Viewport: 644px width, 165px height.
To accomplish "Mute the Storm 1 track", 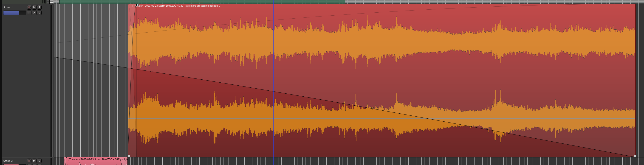I will 34,8.
